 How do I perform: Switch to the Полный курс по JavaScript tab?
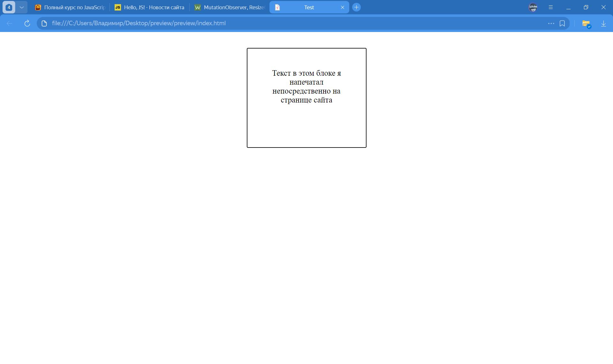pos(70,7)
